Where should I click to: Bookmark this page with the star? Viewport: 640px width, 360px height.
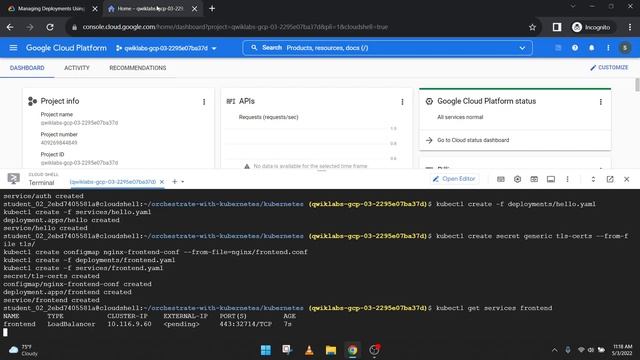532,27
